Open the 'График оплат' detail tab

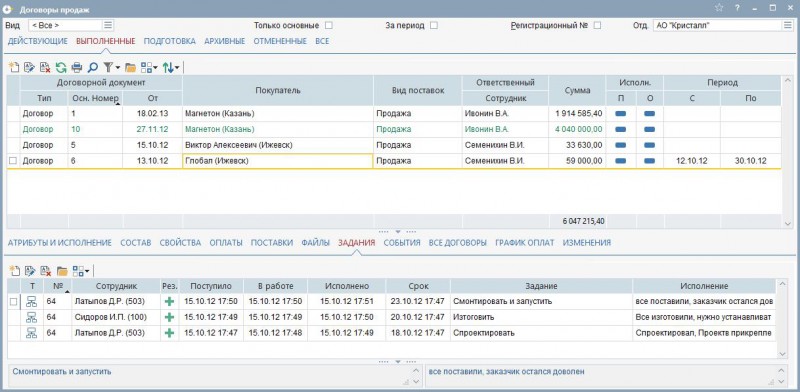pos(524,243)
